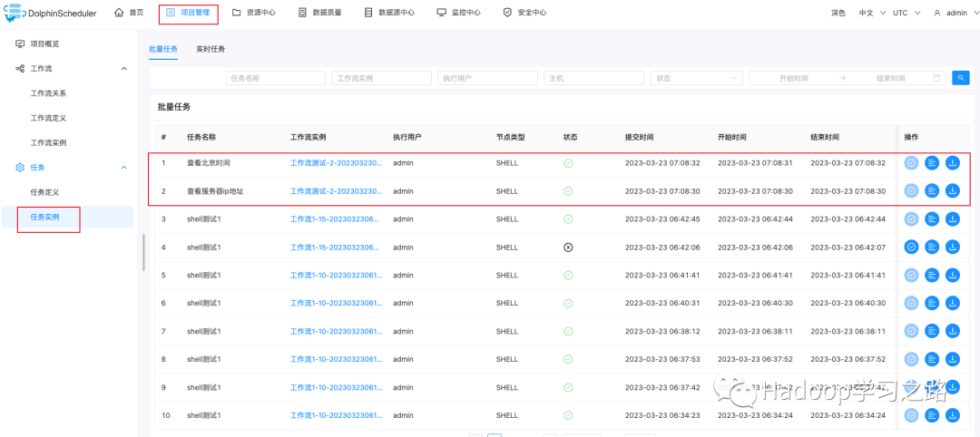Viewport: 980px width, 437px height.
Task: Click the 节点类型 column header
Action: (x=511, y=137)
